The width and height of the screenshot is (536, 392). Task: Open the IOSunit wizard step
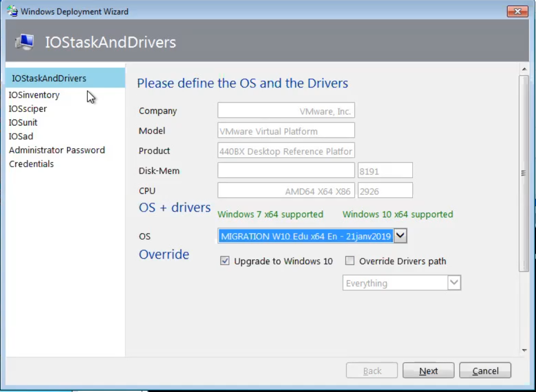tap(23, 122)
